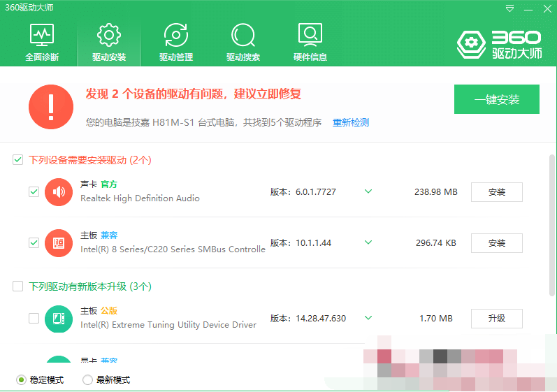Click the green Extreme Tuning Utility device icon
Viewport: 557px width, 392px height.
(x=59, y=319)
